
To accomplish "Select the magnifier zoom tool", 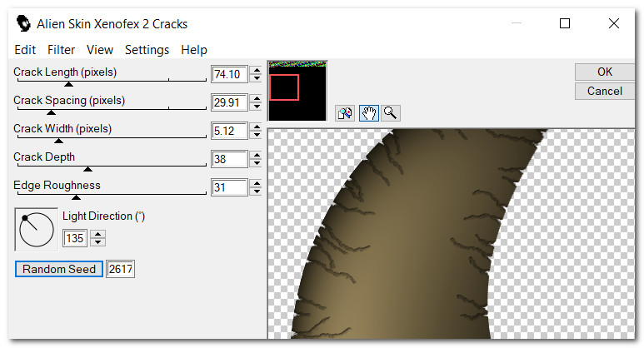I will point(390,113).
